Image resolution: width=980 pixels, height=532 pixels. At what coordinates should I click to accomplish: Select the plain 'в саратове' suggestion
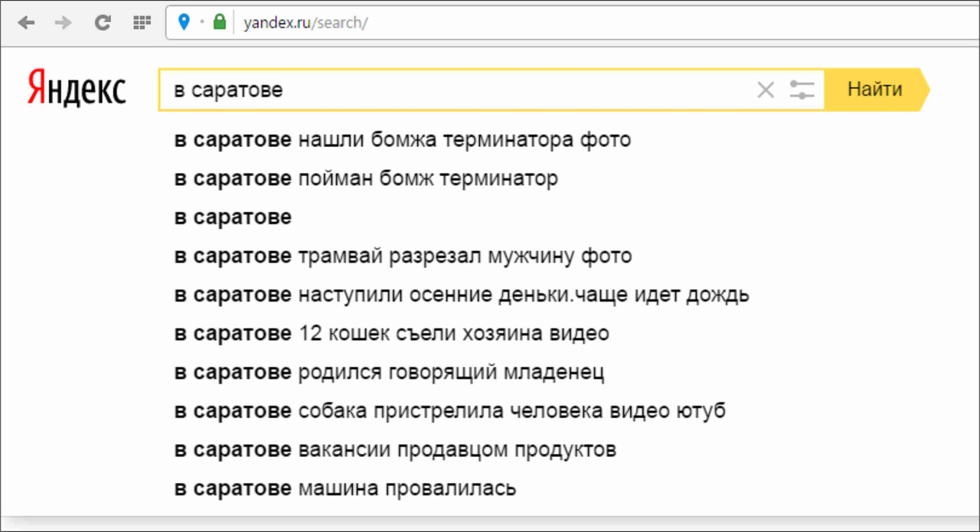pos(233,217)
